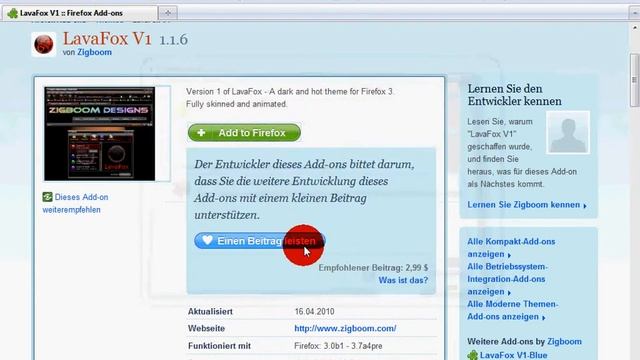Click the LavaFox red orb add-on icon

pos(44,44)
